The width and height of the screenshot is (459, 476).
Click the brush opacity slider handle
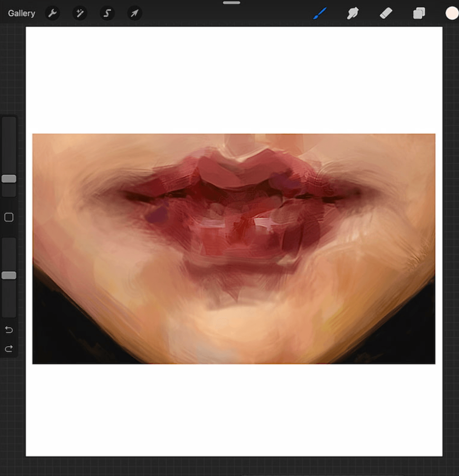[x=9, y=275]
